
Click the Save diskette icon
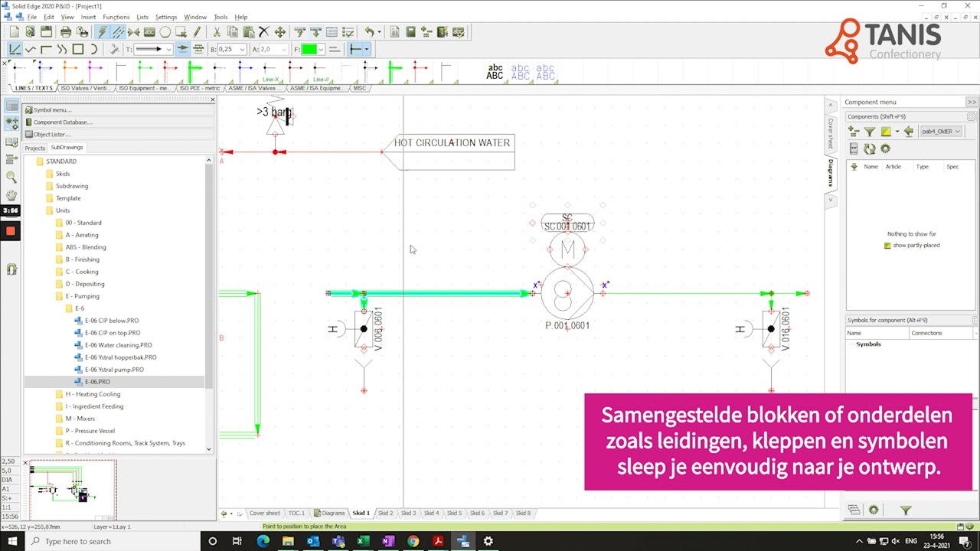[x=46, y=31]
